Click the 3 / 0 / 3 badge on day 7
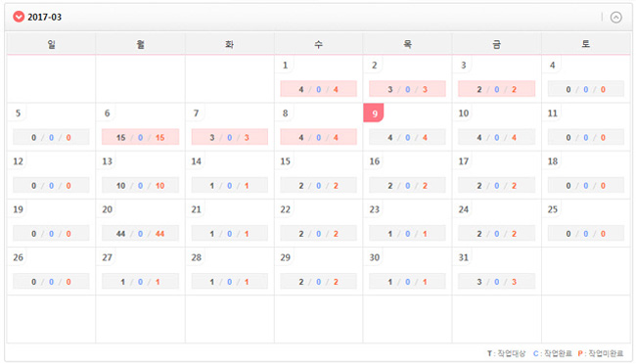 [x=230, y=137]
